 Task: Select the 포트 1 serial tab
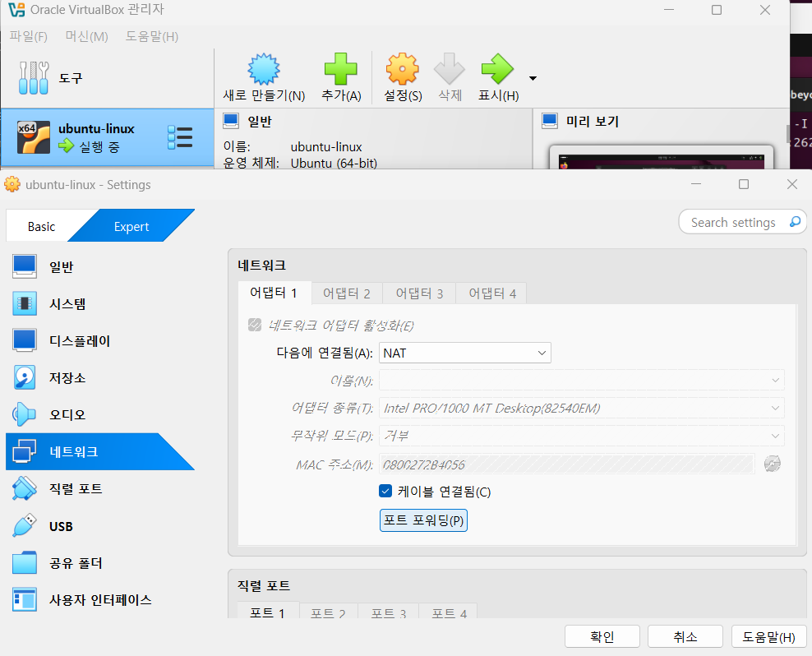pos(268,612)
